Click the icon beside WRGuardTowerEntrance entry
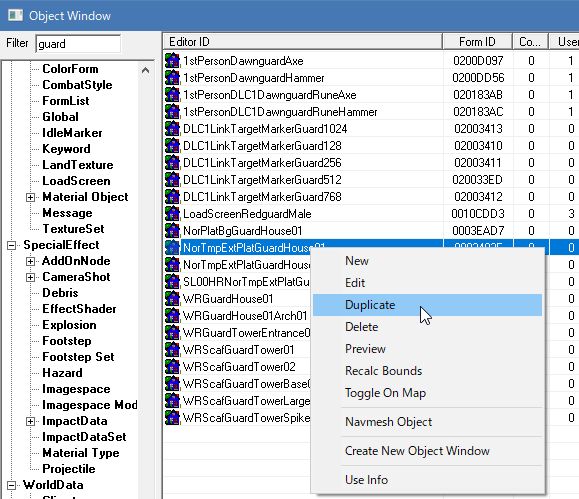The width and height of the screenshot is (579, 499). 172,332
